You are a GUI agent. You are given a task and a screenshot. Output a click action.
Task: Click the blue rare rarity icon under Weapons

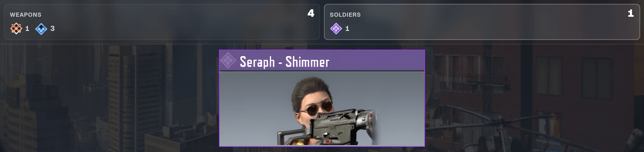[x=41, y=29]
